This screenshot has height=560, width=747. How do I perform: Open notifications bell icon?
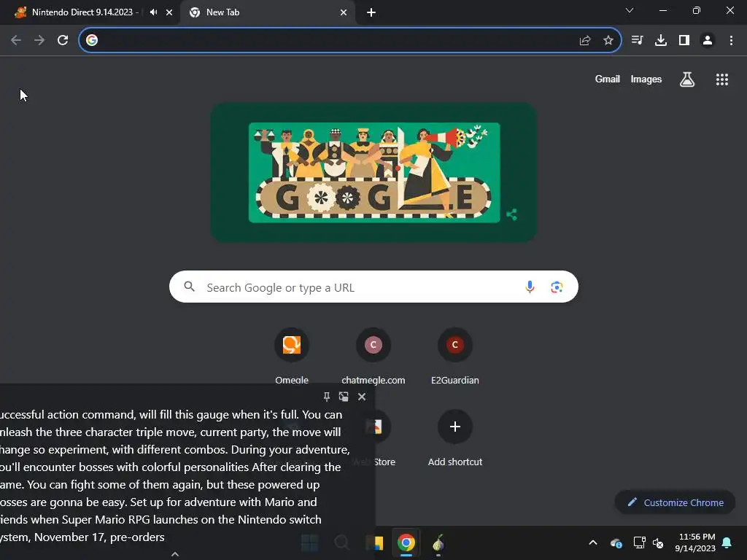point(727,542)
